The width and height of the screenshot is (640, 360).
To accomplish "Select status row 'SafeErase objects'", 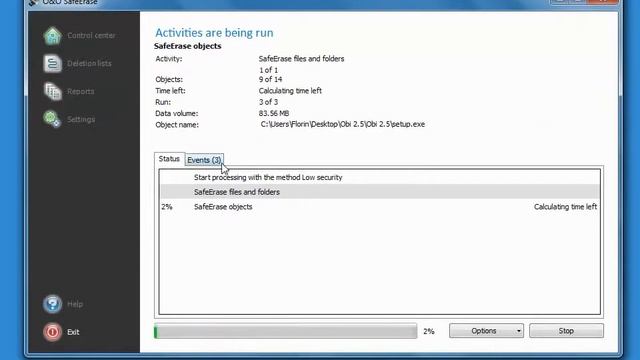I will (380, 207).
